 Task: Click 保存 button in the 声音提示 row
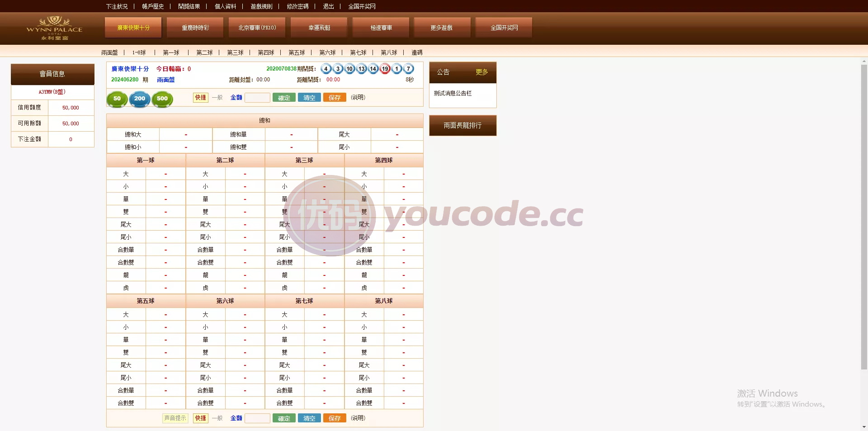point(335,418)
